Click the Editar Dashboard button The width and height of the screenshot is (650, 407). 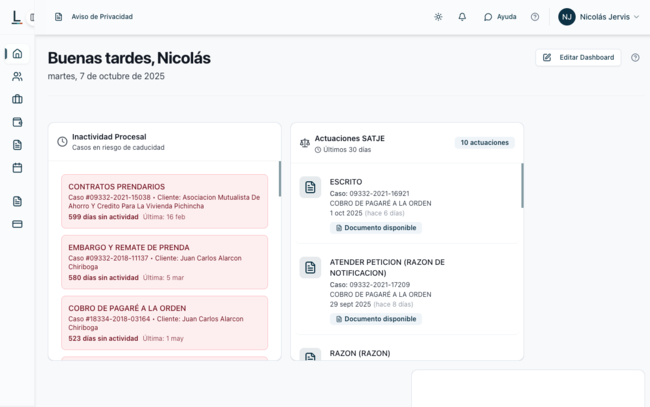(578, 58)
